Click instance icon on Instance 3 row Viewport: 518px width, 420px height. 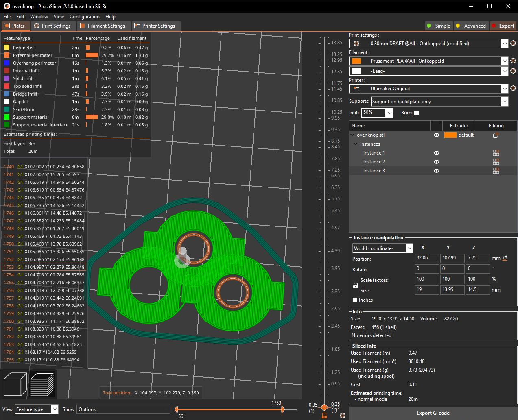pyautogui.click(x=496, y=171)
